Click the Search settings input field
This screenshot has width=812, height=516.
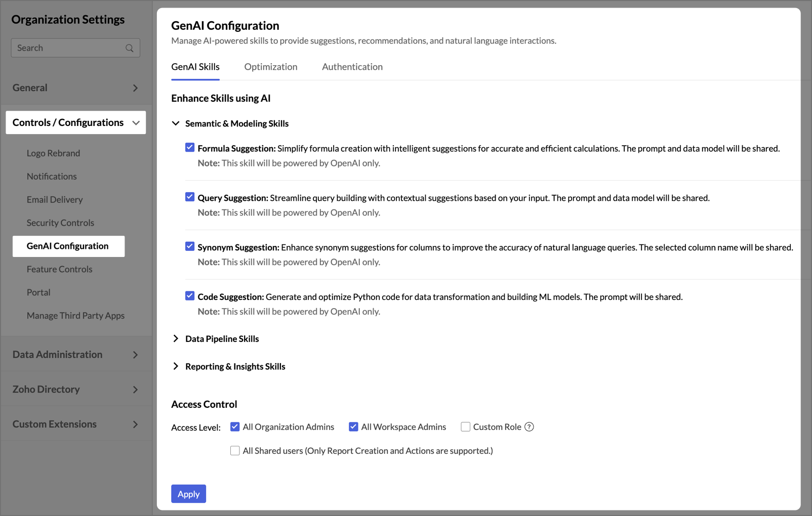tap(68, 48)
